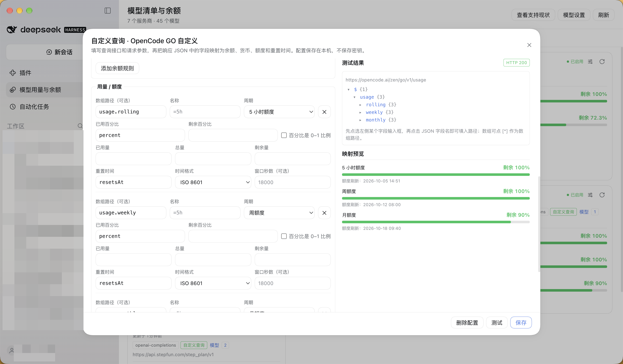This screenshot has height=364, width=623.
Task: Save the configuration with 保存
Action: (x=521, y=323)
